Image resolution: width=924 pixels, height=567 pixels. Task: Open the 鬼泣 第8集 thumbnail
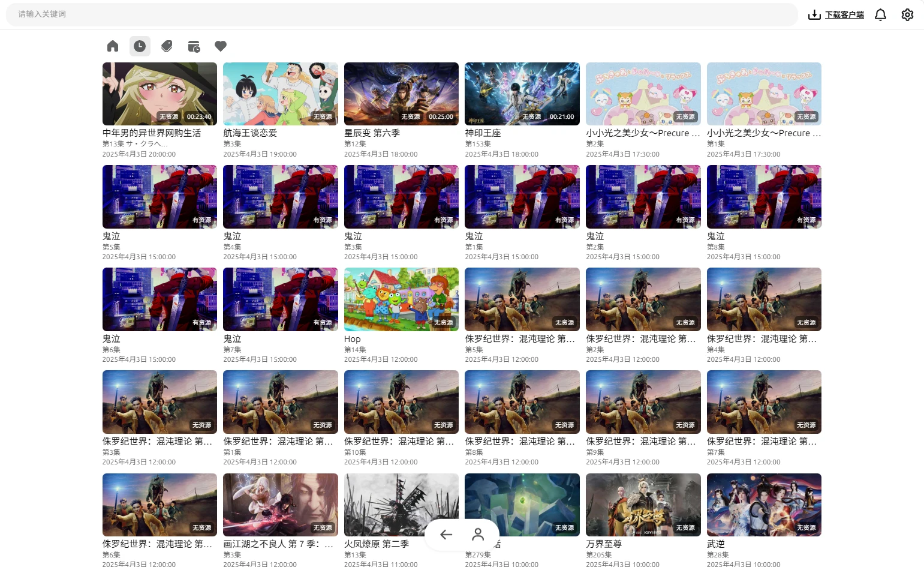[x=764, y=196]
